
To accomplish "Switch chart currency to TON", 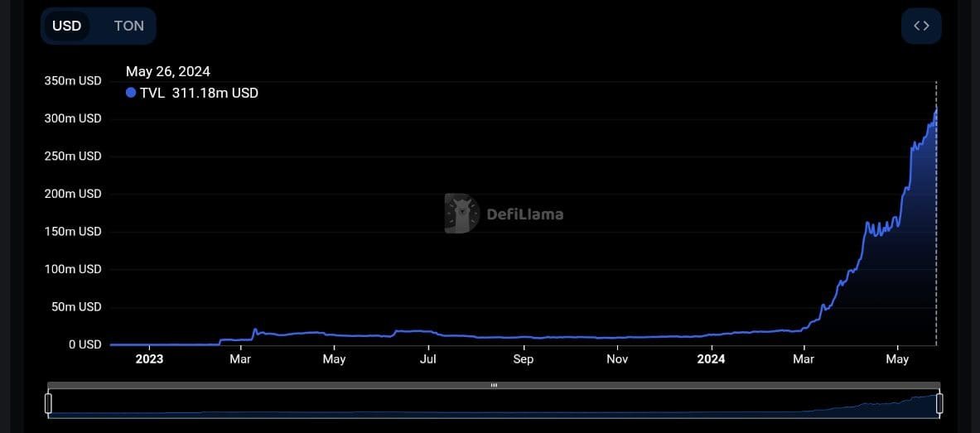I will click(128, 26).
